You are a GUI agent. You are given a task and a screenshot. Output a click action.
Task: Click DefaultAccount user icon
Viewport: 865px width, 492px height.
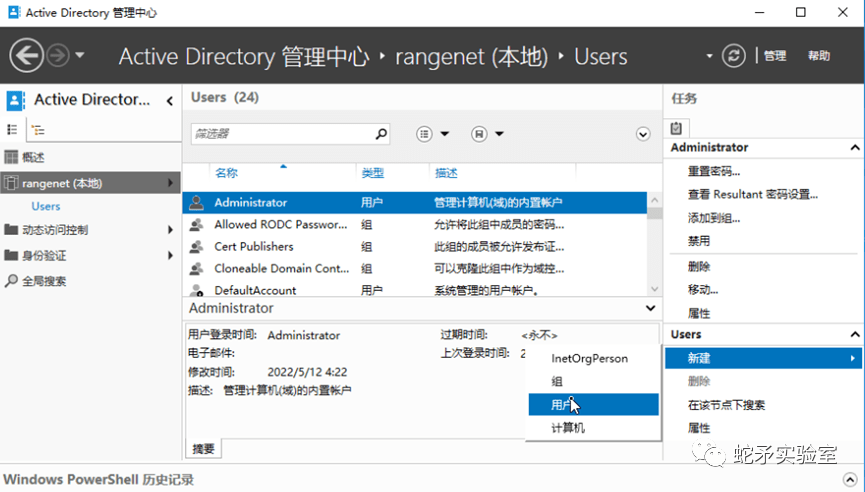tap(196, 290)
